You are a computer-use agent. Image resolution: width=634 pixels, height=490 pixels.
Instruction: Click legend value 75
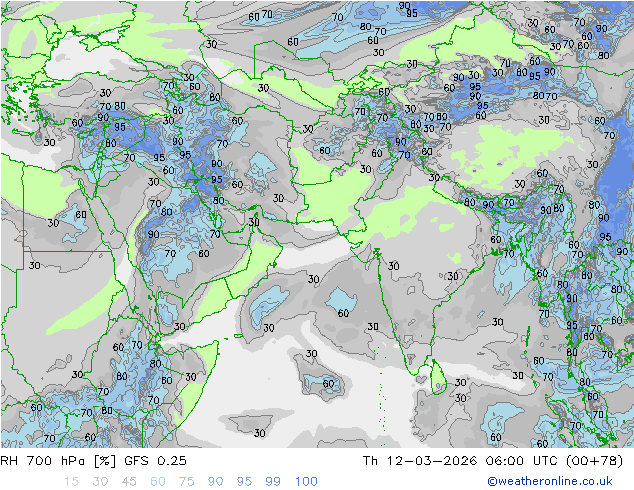click(186, 482)
